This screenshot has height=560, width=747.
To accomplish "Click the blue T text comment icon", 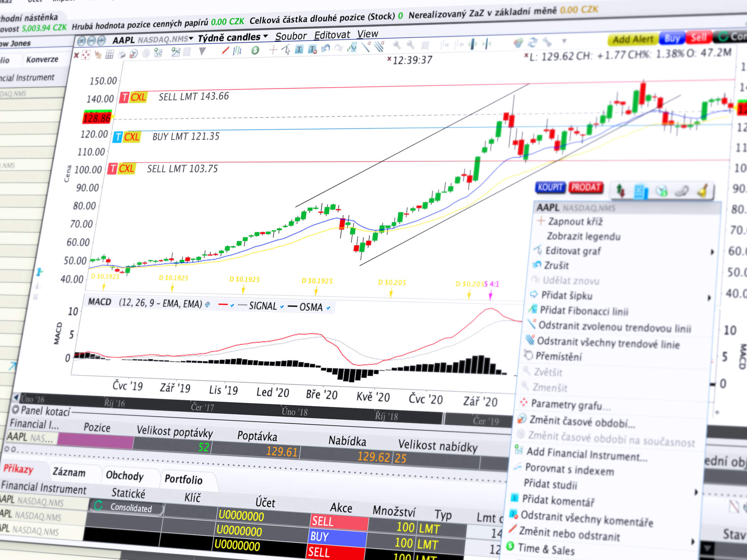I will click(x=299, y=49).
